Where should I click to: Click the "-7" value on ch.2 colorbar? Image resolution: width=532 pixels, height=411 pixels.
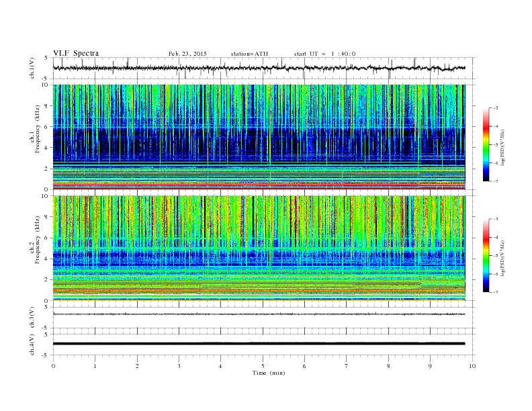coord(495,292)
